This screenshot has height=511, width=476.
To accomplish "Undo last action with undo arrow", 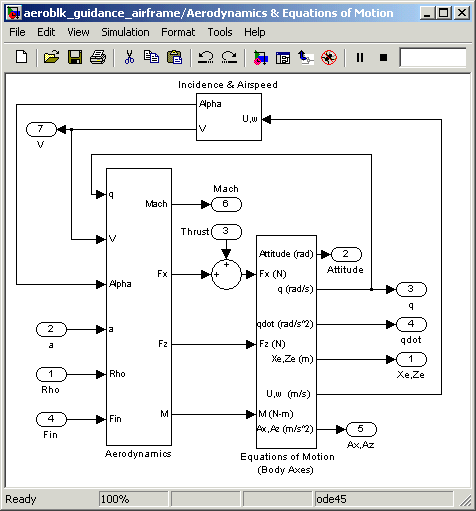I will click(205, 57).
